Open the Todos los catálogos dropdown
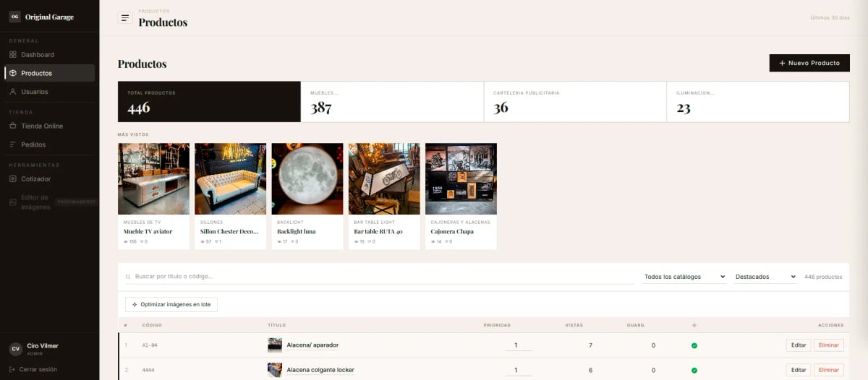The width and height of the screenshot is (868, 380). coord(684,277)
